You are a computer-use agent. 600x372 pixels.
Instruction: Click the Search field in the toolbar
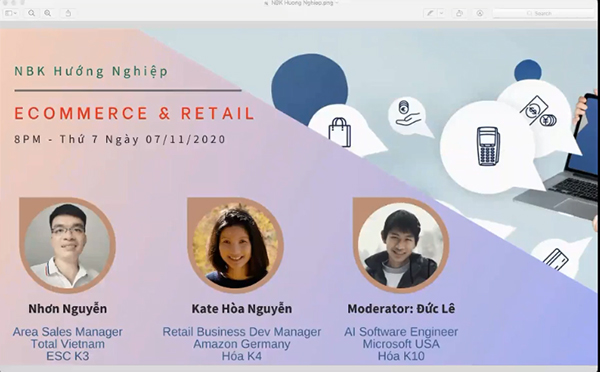(x=543, y=13)
